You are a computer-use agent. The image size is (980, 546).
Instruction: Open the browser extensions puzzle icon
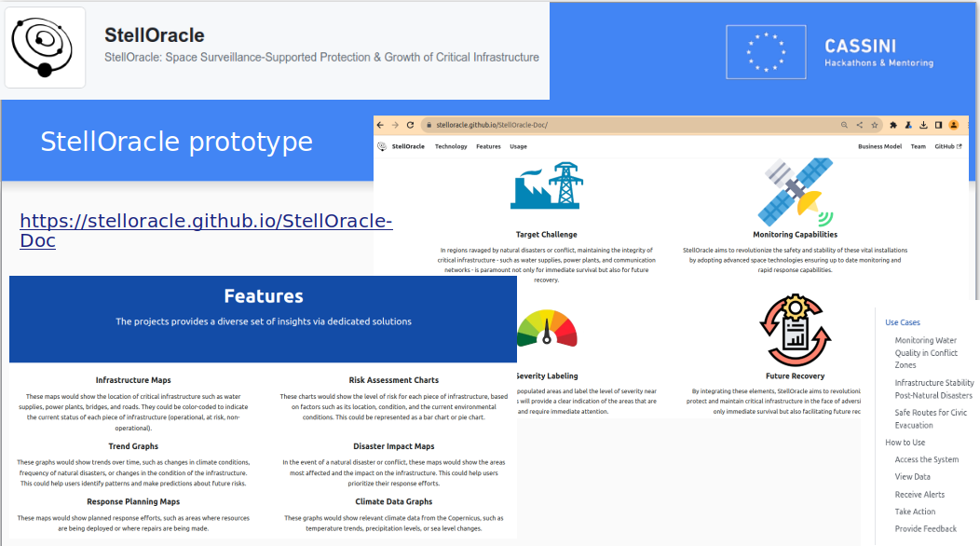point(893,125)
